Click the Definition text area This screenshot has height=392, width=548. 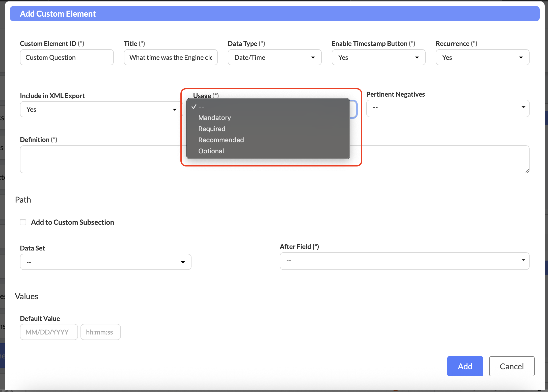click(x=101, y=159)
